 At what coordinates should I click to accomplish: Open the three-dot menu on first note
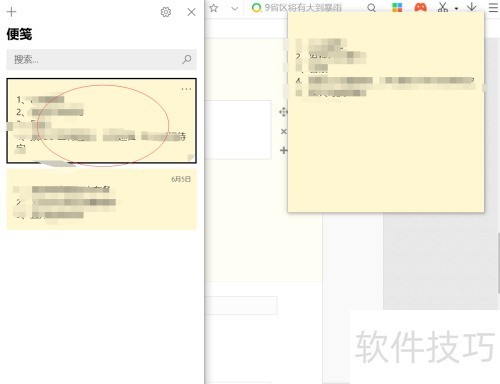pyautogui.click(x=186, y=89)
